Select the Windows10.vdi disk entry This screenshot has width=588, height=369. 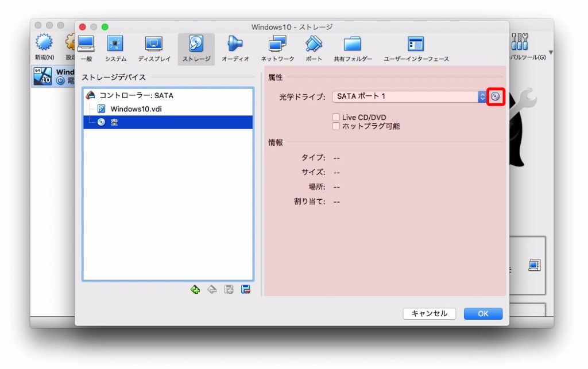click(x=168, y=109)
